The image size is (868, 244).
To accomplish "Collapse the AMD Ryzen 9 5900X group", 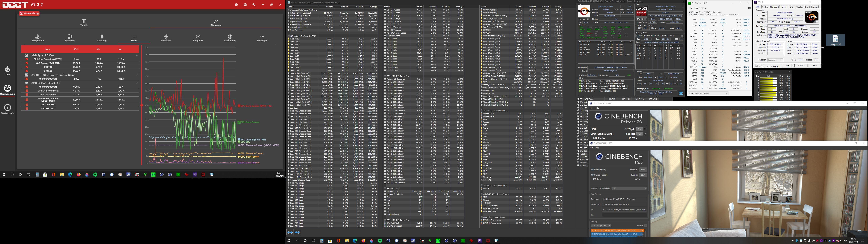I will coord(137,55).
